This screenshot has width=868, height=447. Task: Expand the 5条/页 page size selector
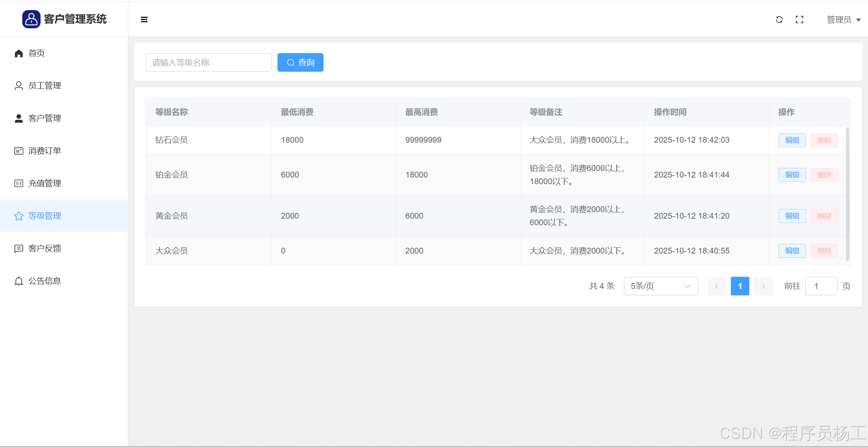pos(661,286)
